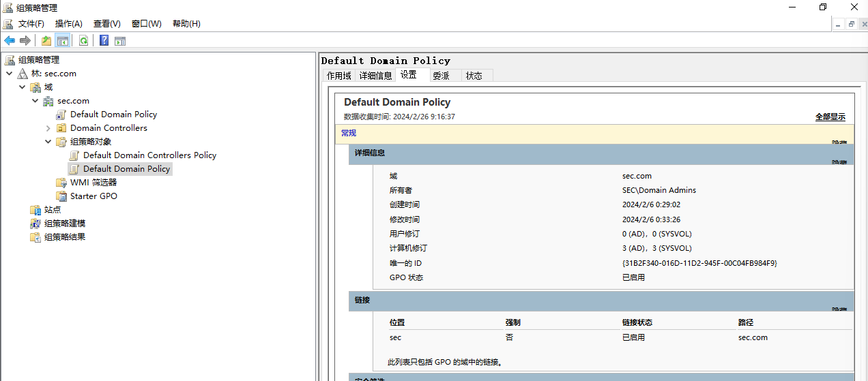Select the WMI 筛选器 folder icon

click(61, 183)
